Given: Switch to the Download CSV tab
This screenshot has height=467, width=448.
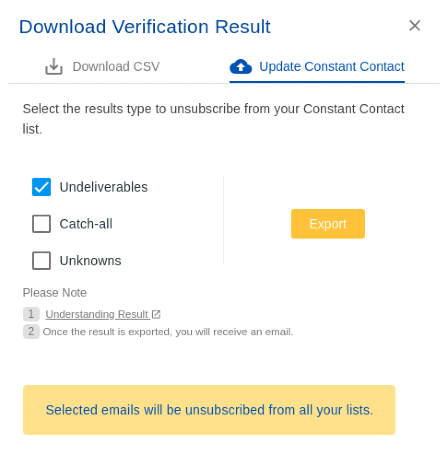Looking at the screenshot, I should coord(103,66).
